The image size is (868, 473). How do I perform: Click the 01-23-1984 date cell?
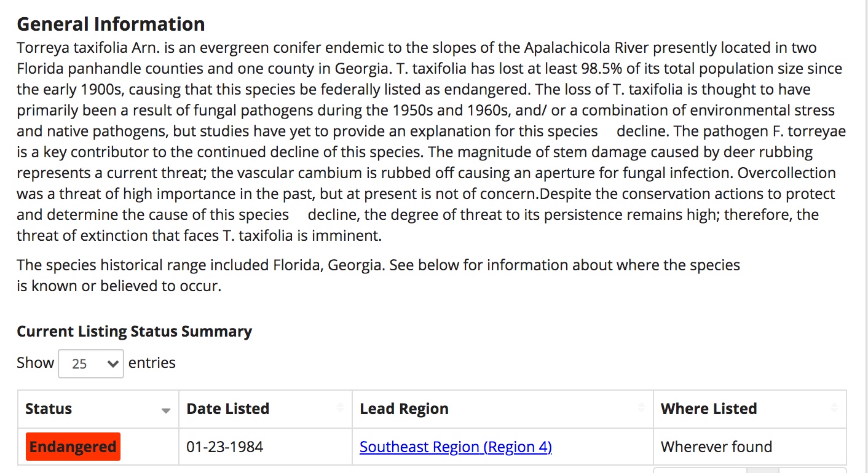pyautogui.click(x=225, y=447)
